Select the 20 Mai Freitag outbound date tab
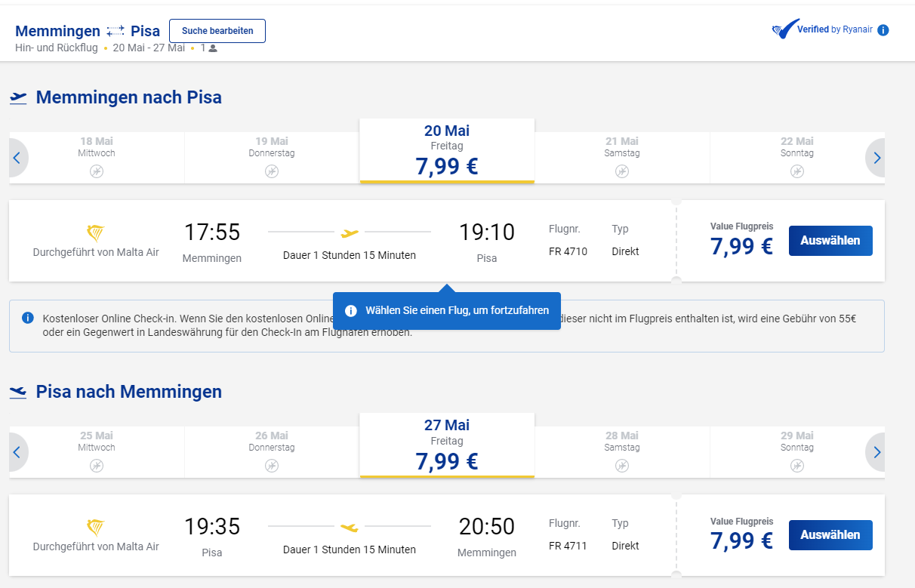The height and width of the screenshot is (588, 915). (x=447, y=151)
